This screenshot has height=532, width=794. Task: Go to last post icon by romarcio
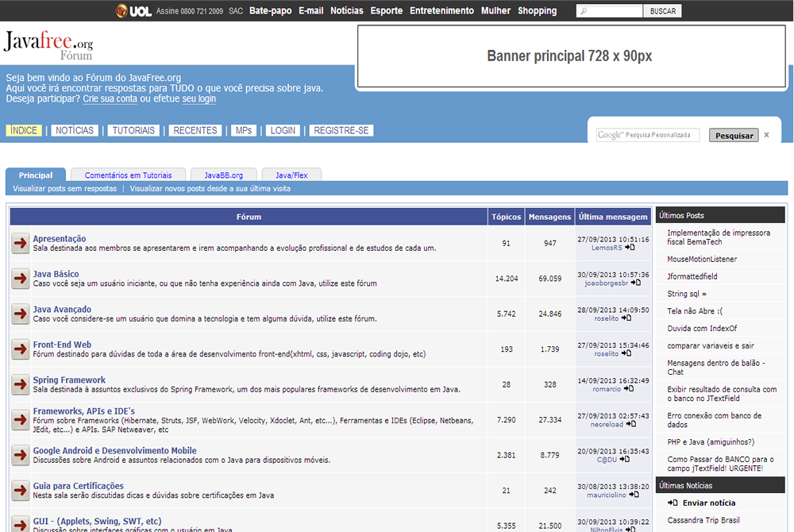(x=629, y=389)
